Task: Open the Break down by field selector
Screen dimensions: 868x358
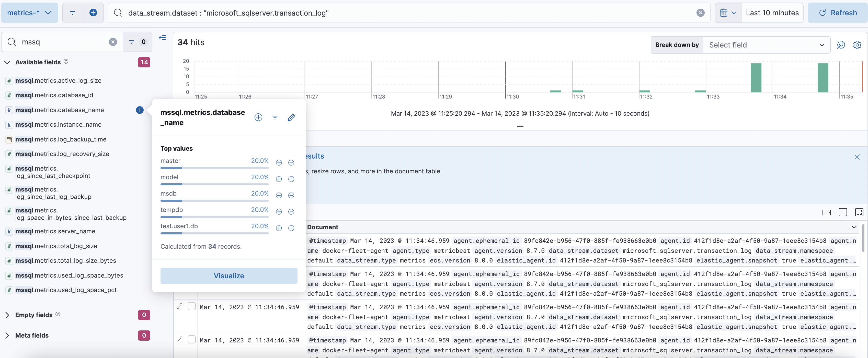Action: pyautogui.click(x=766, y=45)
